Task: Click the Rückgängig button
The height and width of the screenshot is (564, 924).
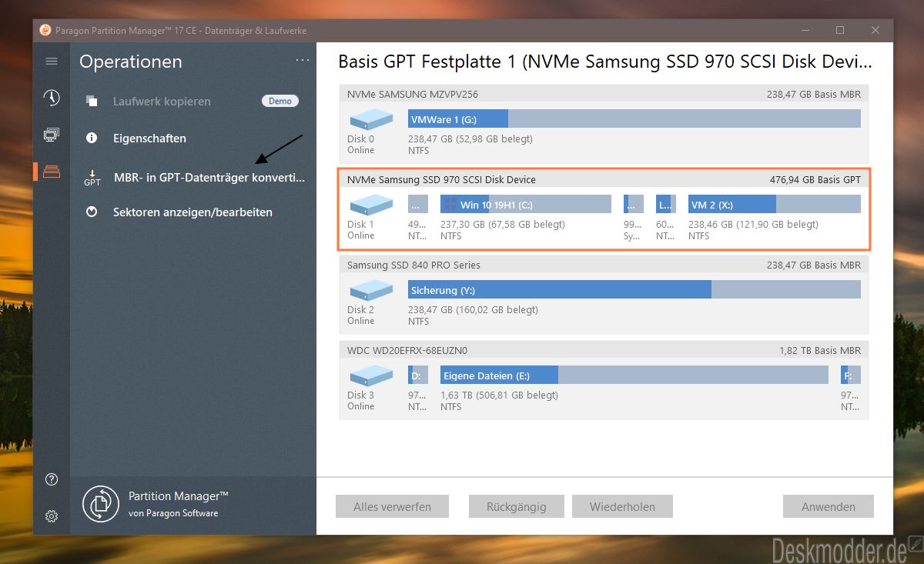Action: click(x=517, y=507)
